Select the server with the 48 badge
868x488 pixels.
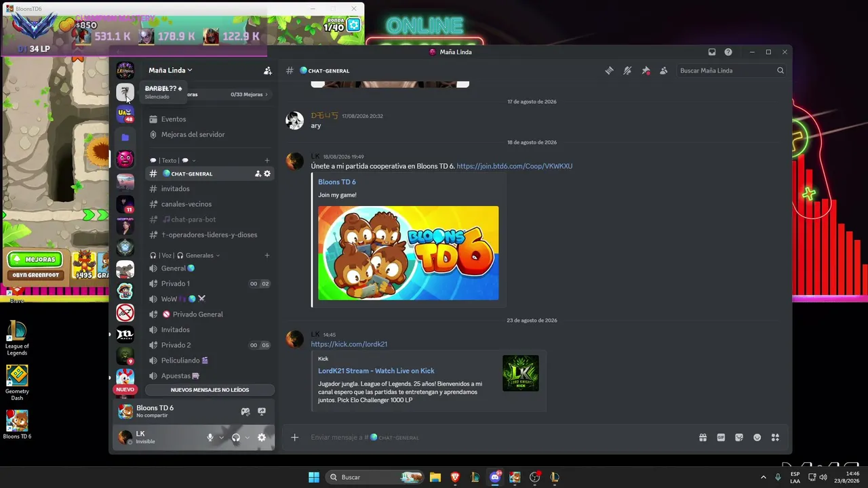125,114
